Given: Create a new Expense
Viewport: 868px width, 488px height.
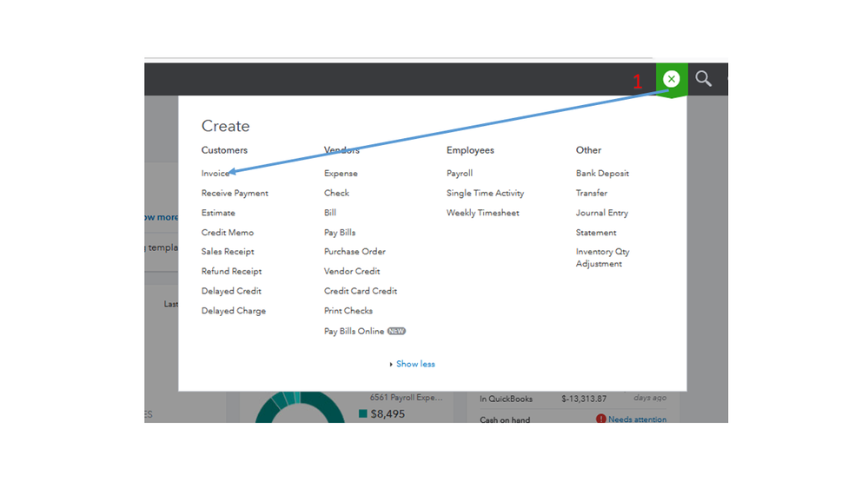Looking at the screenshot, I should tap(341, 173).
